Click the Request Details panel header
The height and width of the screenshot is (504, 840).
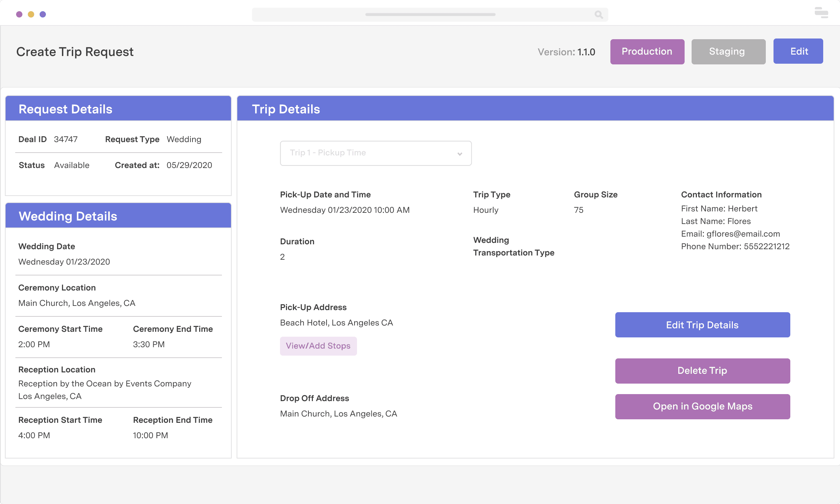tap(65, 109)
